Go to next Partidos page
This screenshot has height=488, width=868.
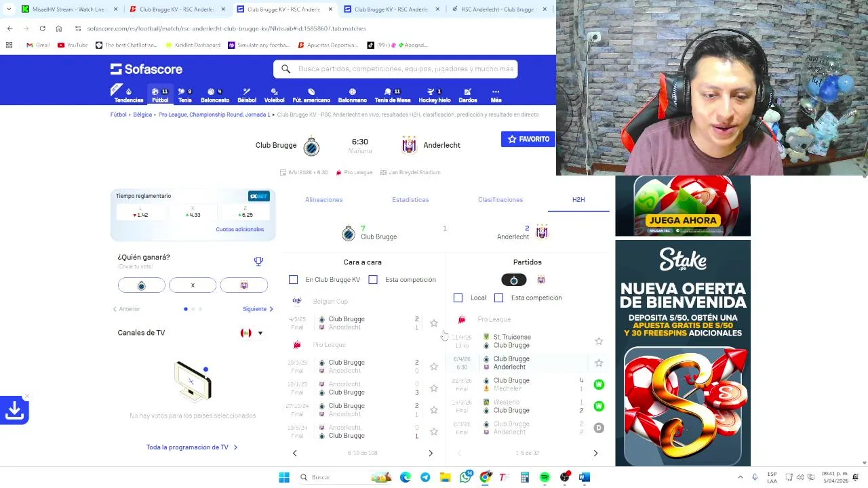595,453
